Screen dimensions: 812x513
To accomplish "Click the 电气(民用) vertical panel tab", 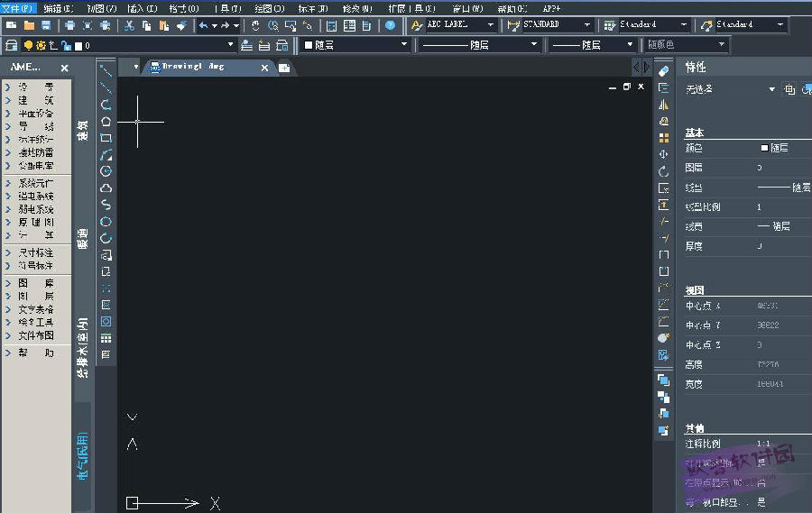I will coord(82,456).
